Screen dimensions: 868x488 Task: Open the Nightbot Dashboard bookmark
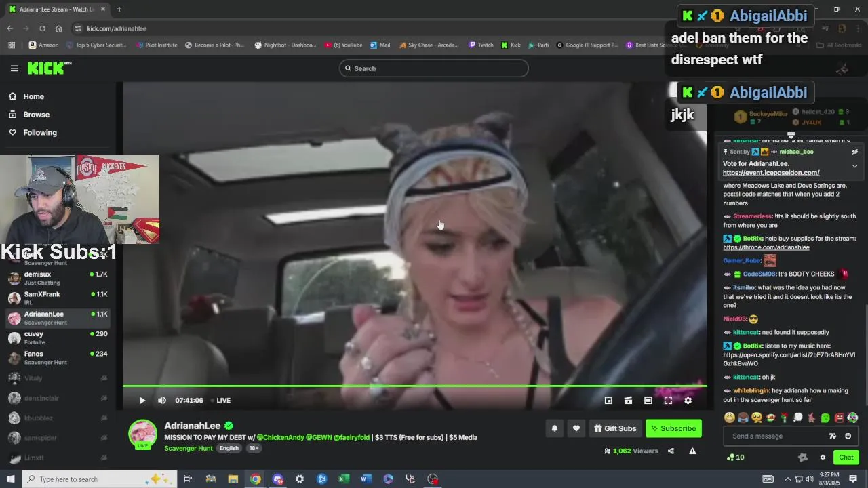click(285, 45)
